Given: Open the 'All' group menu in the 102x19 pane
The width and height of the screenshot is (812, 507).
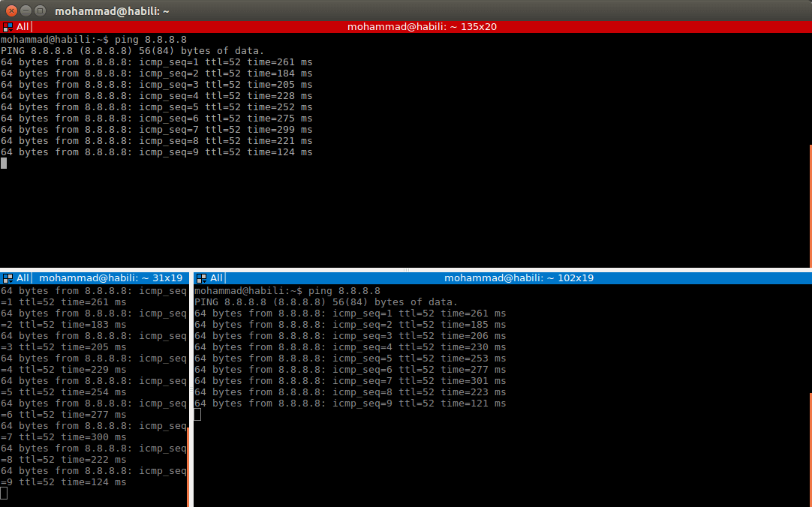Looking at the screenshot, I should 216,277.
